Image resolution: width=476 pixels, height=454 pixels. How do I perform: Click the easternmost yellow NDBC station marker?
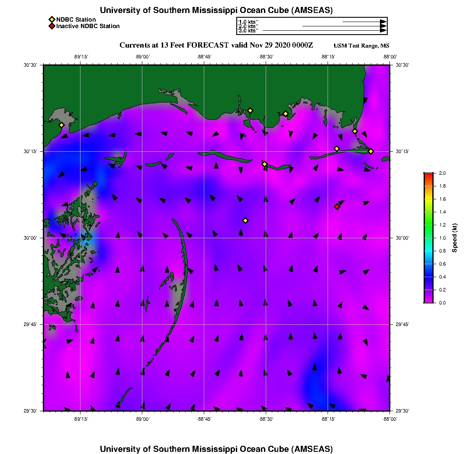tap(371, 151)
